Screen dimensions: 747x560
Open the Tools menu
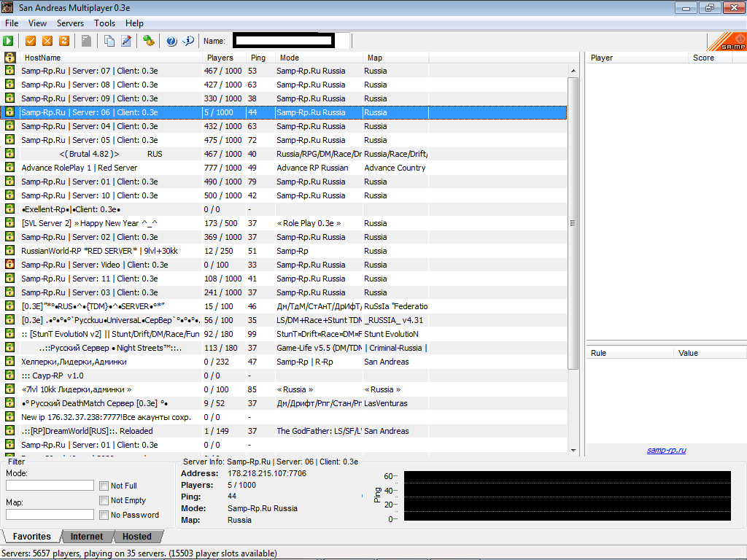pyautogui.click(x=104, y=23)
